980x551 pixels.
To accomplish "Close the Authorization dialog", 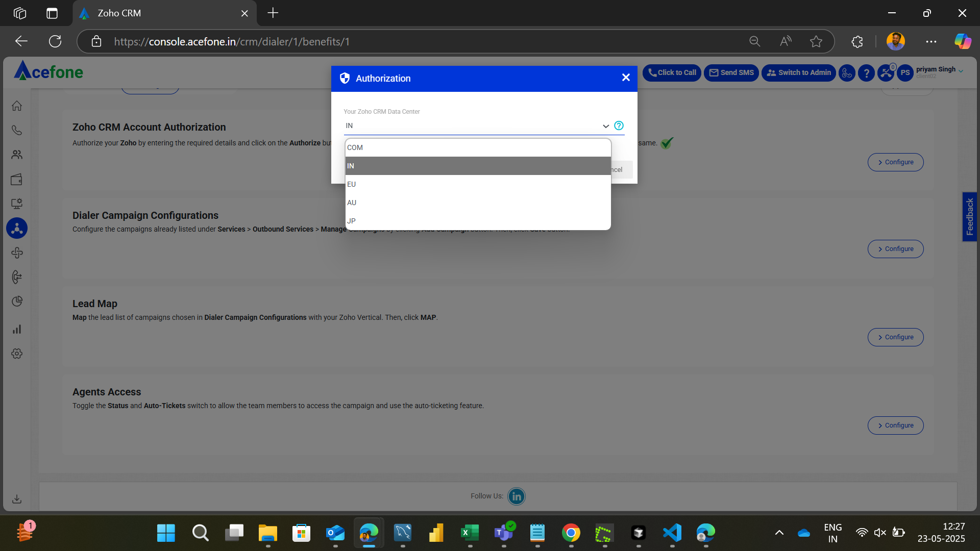I will tap(626, 78).
